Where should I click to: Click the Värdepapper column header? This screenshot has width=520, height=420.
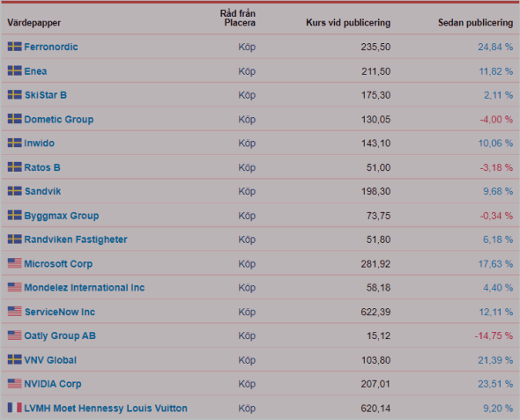tap(33, 23)
